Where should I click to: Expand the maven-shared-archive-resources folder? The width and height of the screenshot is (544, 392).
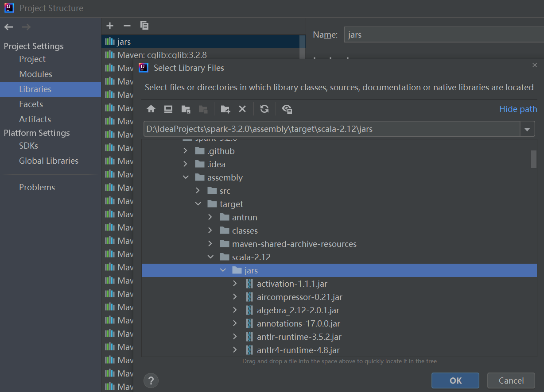point(210,244)
